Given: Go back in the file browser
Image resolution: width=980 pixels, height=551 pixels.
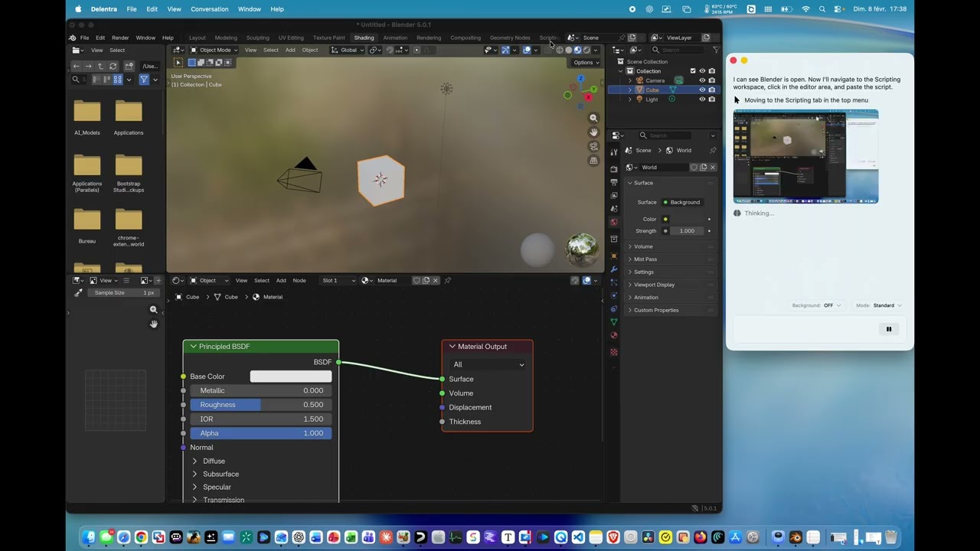Looking at the screenshot, I should pos(76,66).
